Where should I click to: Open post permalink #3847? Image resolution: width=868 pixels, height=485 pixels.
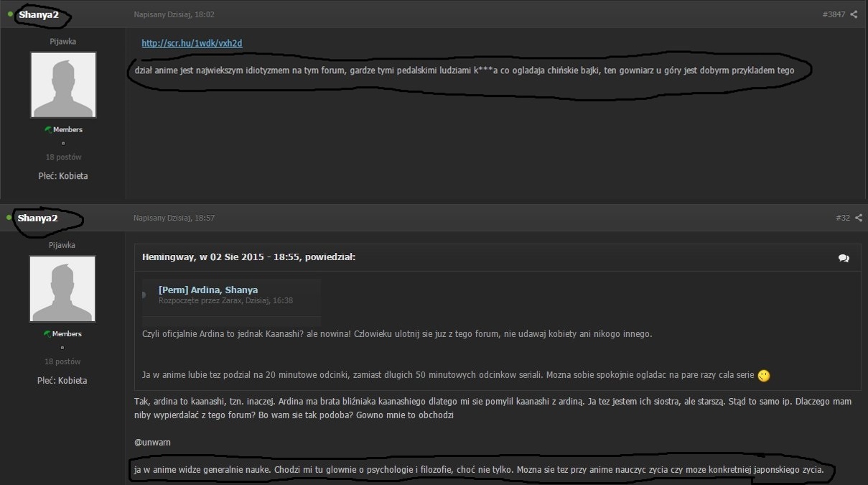[834, 14]
